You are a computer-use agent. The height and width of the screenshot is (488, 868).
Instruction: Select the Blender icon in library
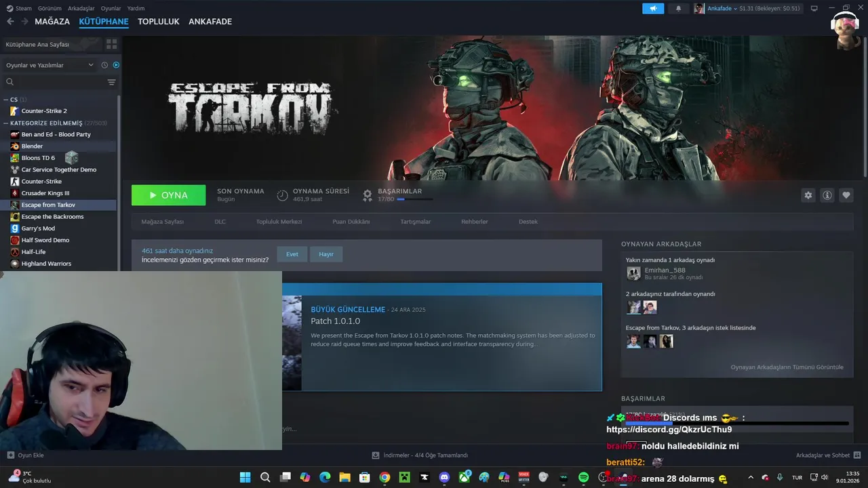(15, 146)
